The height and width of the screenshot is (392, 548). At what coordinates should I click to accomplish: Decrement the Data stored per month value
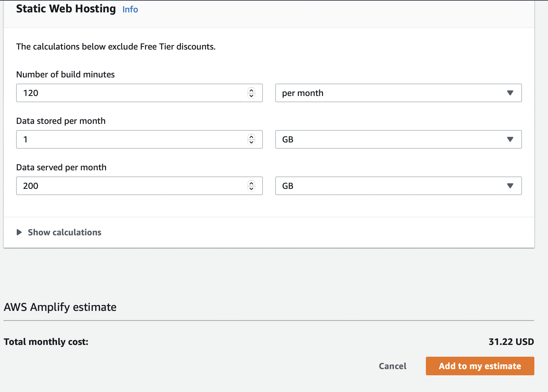[251, 142]
